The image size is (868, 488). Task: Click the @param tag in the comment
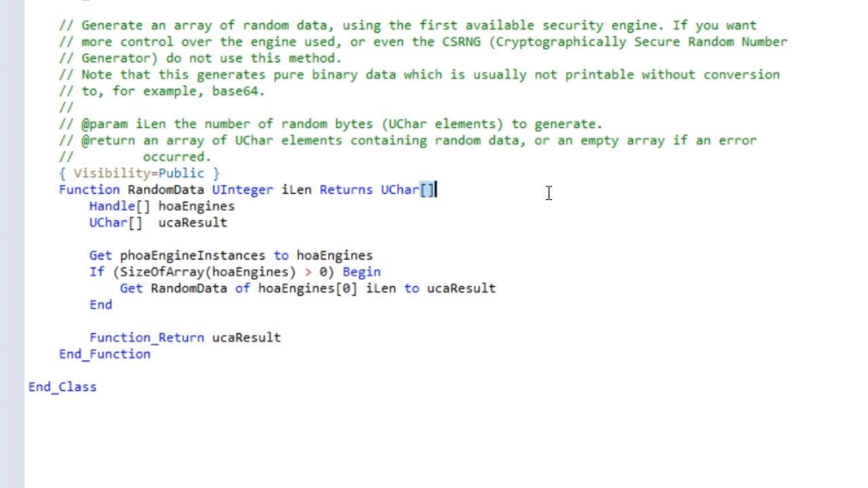click(104, 124)
